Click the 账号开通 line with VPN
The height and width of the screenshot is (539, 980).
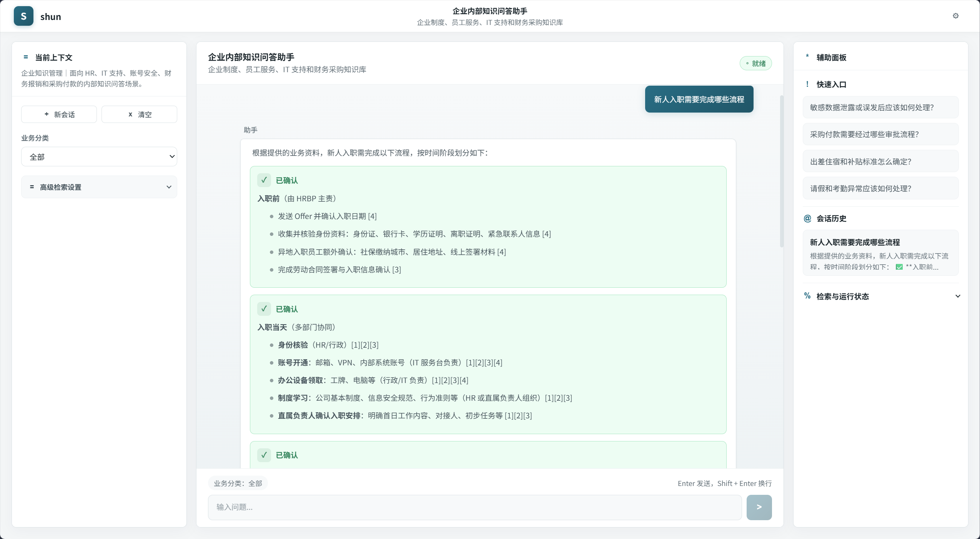[390, 363]
